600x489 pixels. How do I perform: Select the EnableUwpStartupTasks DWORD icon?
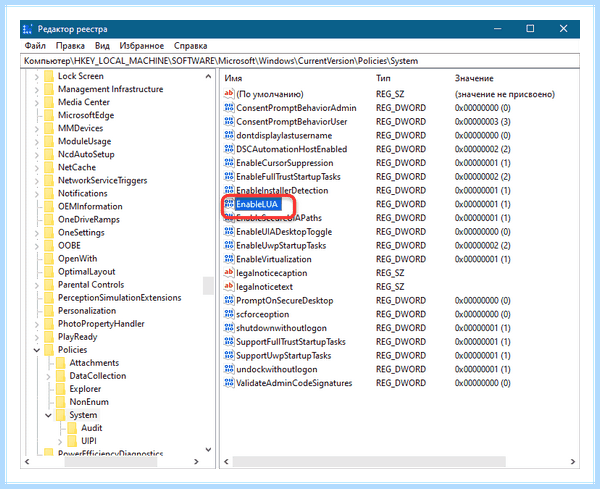pos(229,245)
